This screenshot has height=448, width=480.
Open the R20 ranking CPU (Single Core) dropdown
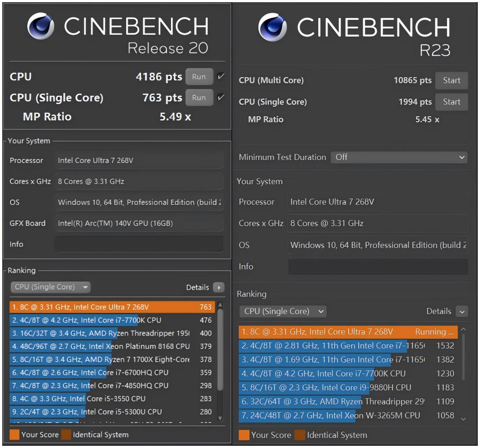point(51,287)
